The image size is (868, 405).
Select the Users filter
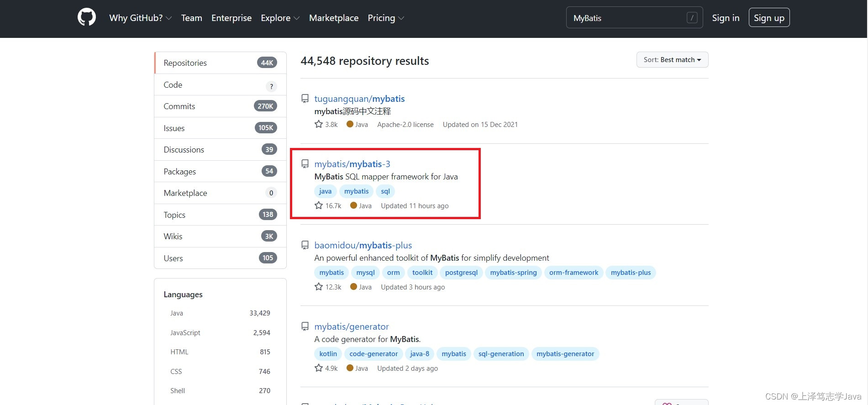coord(220,258)
